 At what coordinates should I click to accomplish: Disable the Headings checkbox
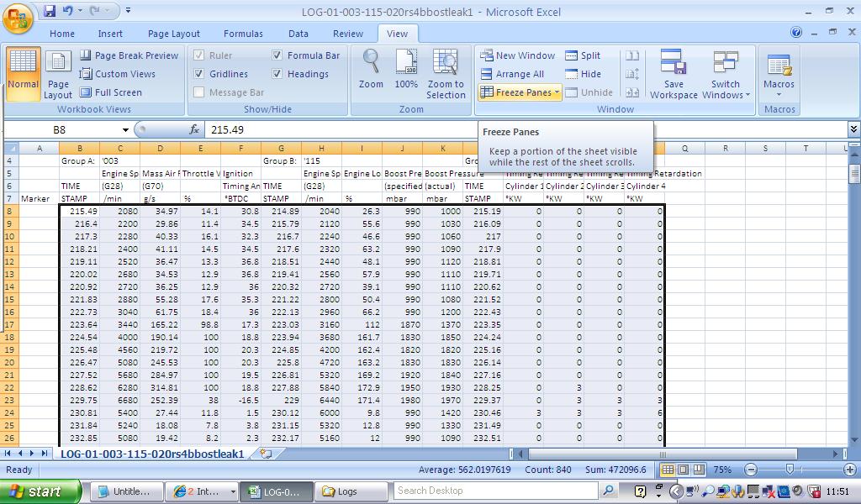(x=277, y=74)
